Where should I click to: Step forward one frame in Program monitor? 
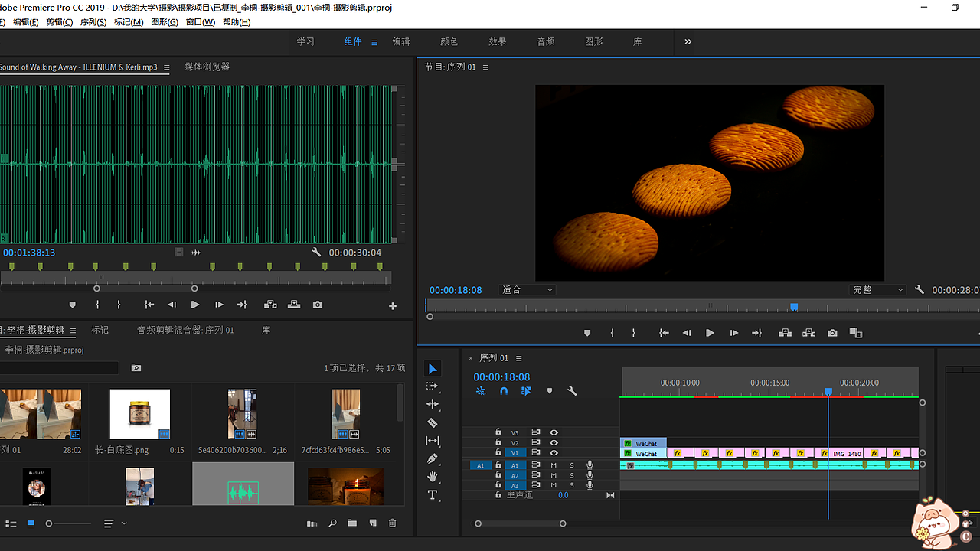[x=733, y=333]
